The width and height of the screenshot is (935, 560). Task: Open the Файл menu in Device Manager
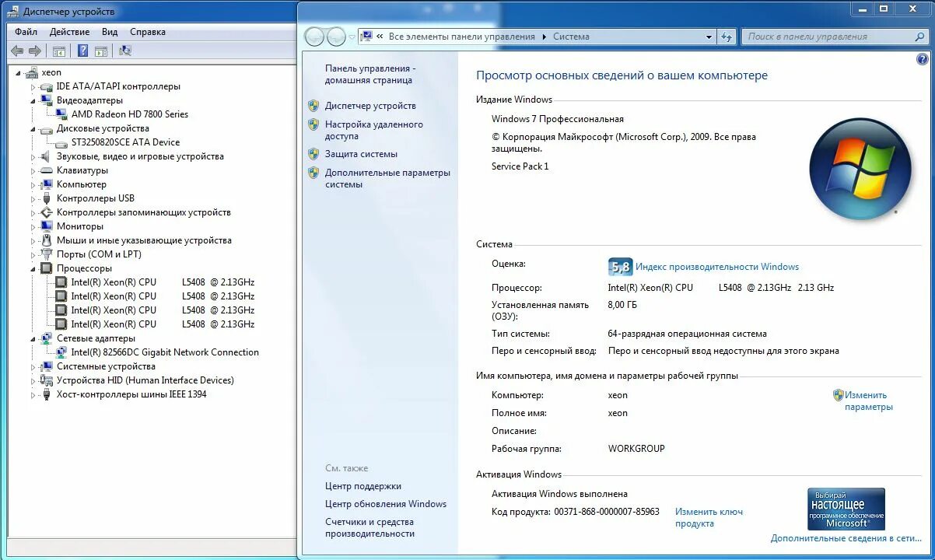[x=26, y=32]
